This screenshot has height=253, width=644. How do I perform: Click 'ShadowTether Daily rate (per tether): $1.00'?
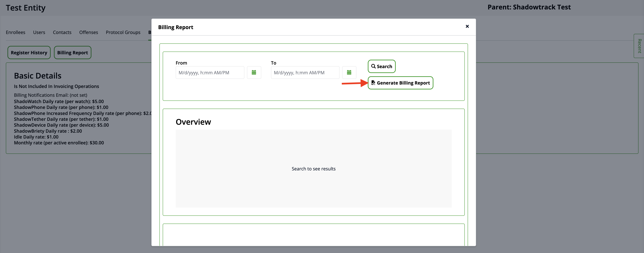[61, 119]
